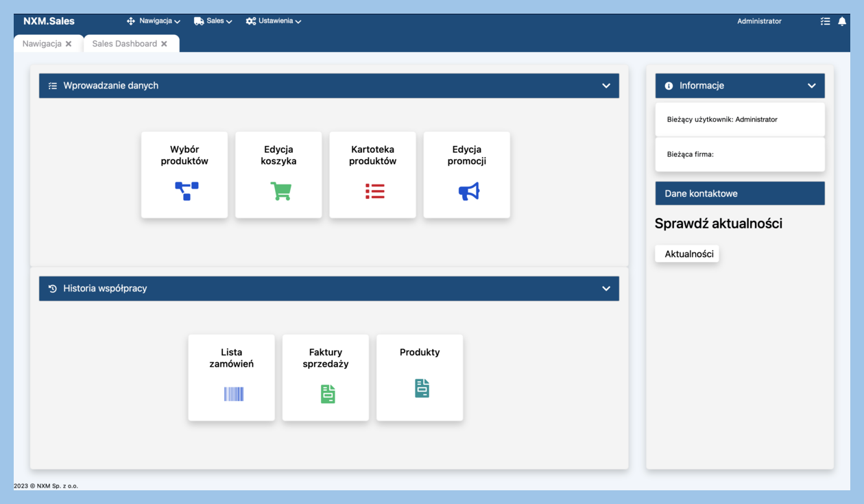Collapse the Historia współpracy panel
864x504 pixels.
605,289
